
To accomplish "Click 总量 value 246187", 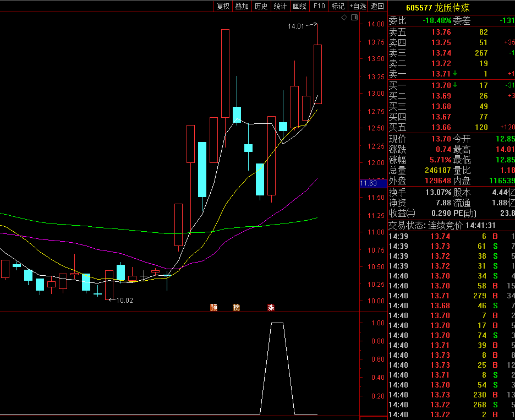I will (438, 170).
